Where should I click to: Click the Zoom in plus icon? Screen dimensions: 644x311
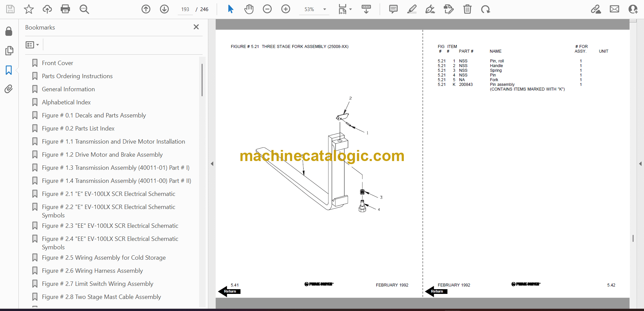pos(285,9)
